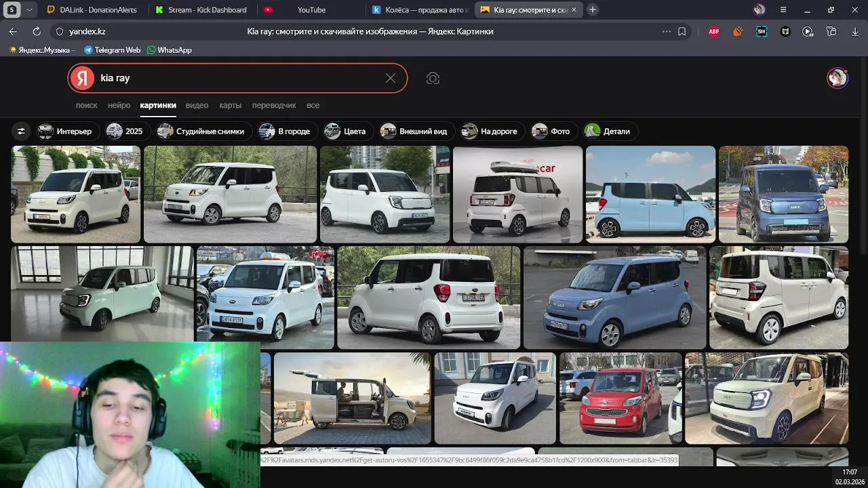Open the 'все' services section
The height and width of the screenshot is (488, 868).
(x=313, y=105)
